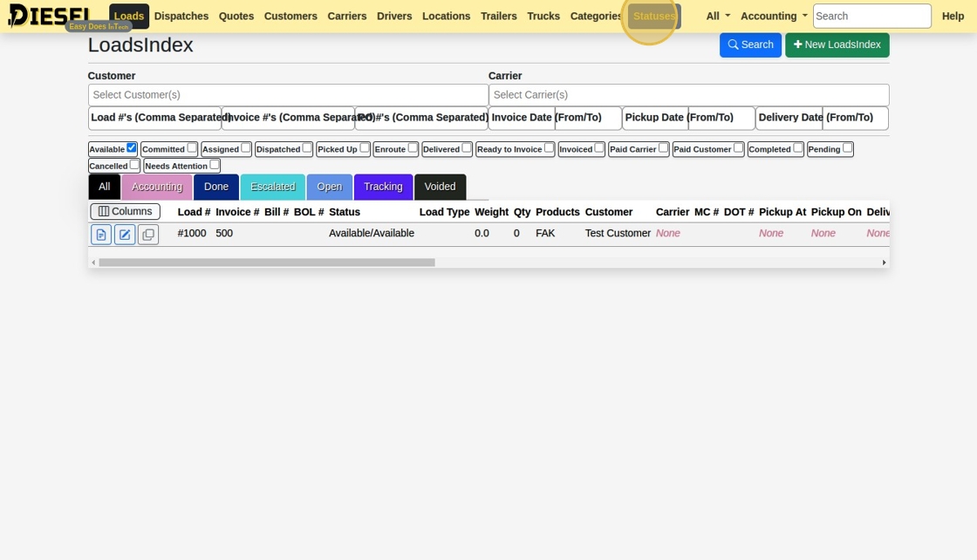Open Drivers in the navbar
This screenshot has width=977, height=560.
point(394,17)
